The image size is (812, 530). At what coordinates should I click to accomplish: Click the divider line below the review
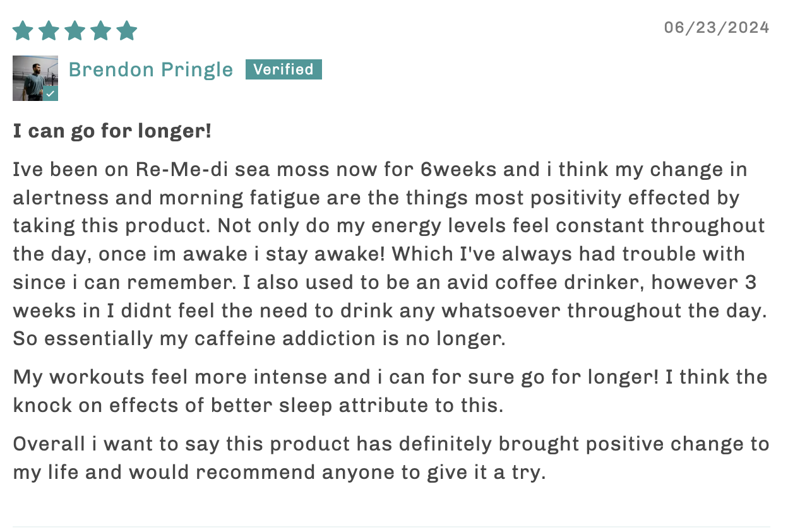coord(391,527)
